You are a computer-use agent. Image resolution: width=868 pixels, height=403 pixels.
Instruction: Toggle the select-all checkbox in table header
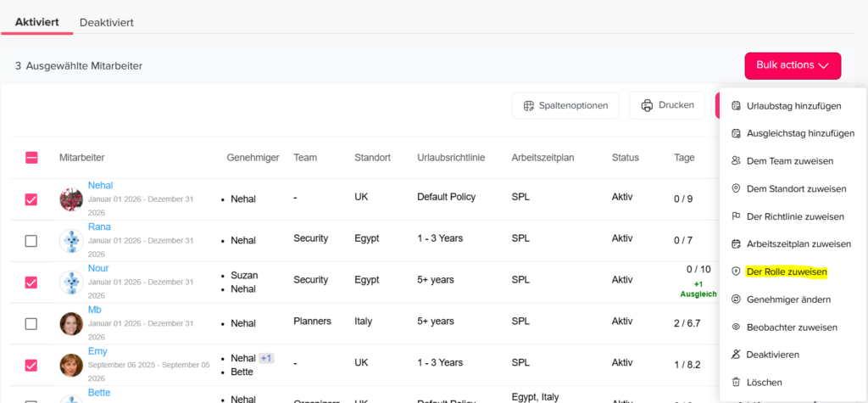pyautogui.click(x=31, y=158)
